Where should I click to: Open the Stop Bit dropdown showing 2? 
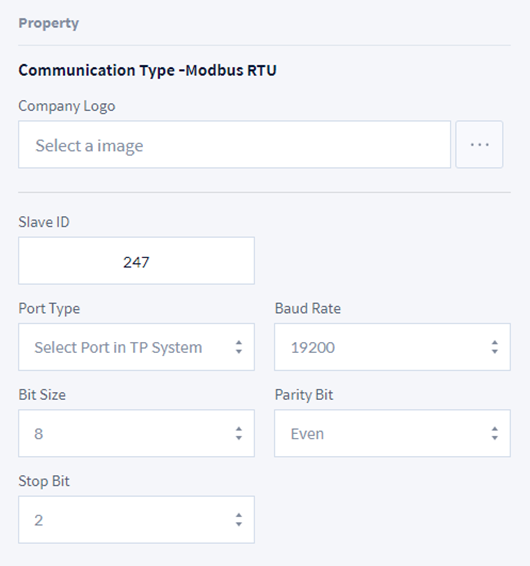pos(136,520)
